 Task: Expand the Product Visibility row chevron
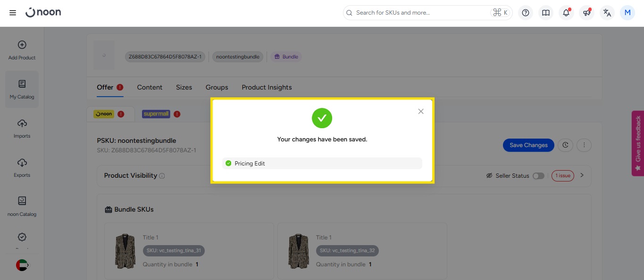click(x=582, y=175)
